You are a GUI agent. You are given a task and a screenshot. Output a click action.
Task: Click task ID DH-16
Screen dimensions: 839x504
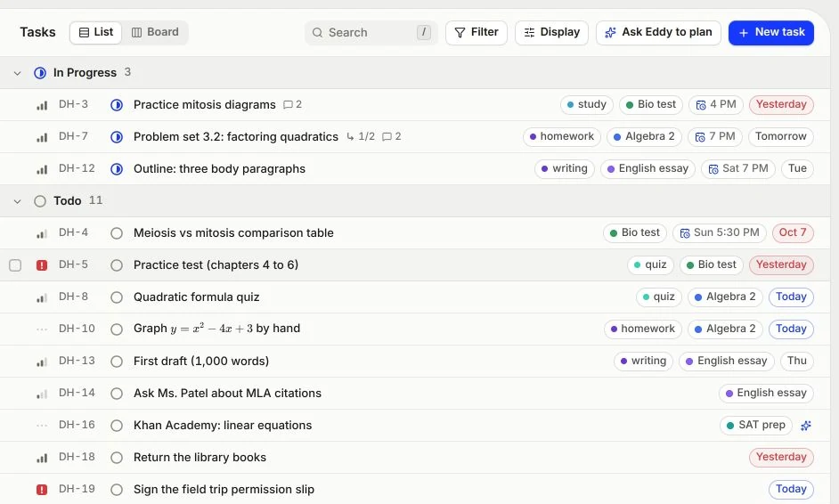[77, 426]
